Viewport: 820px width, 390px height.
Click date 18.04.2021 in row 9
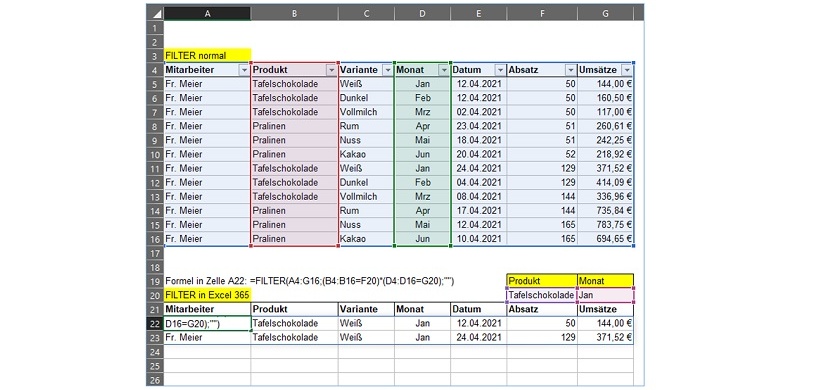point(479,140)
